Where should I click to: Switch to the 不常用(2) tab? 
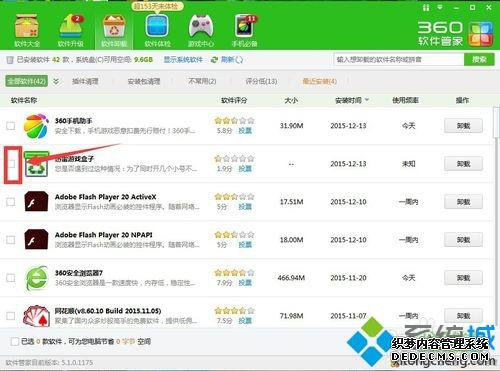(x=202, y=81)
